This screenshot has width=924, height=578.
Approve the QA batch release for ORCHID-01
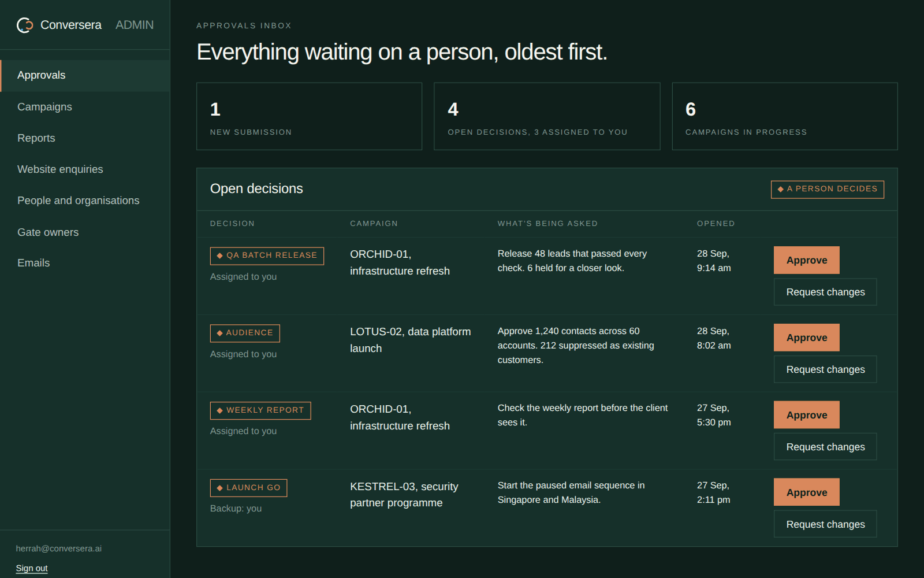[807, 260]
